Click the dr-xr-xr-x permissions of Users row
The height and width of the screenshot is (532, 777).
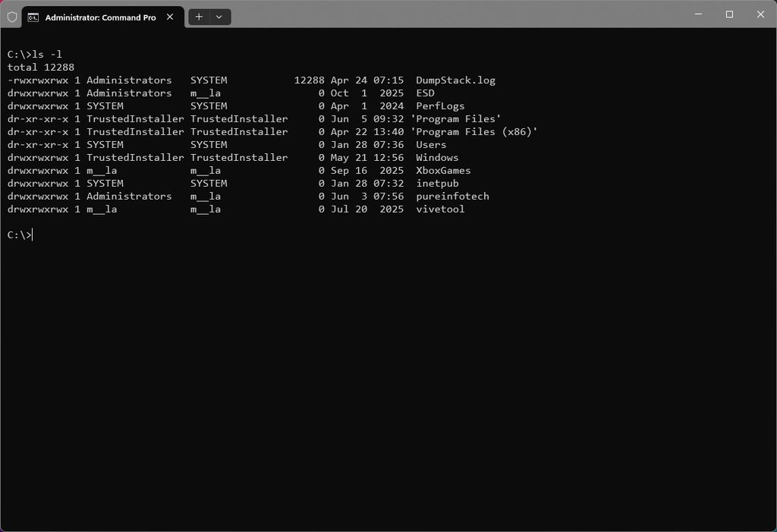tap(38, 145)
